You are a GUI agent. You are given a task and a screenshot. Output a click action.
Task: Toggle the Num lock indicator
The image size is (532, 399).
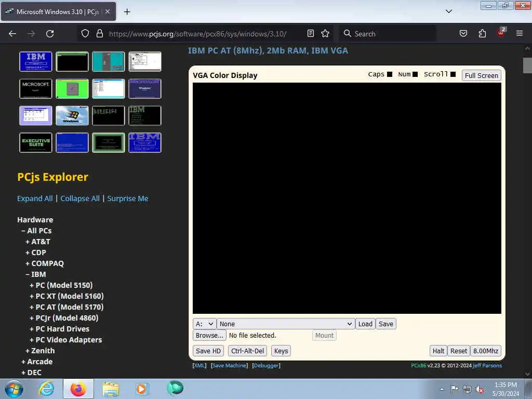click(415, 74)
